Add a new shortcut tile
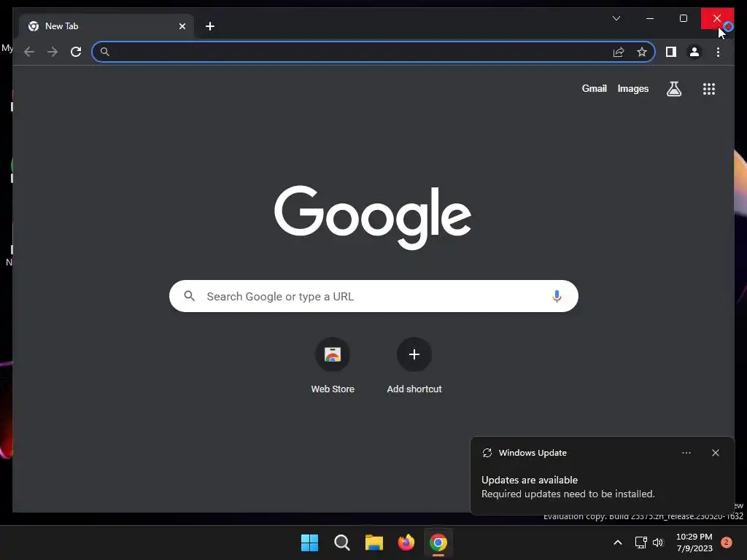The width and height of the screenshot is (747, 560). [414, 365]
